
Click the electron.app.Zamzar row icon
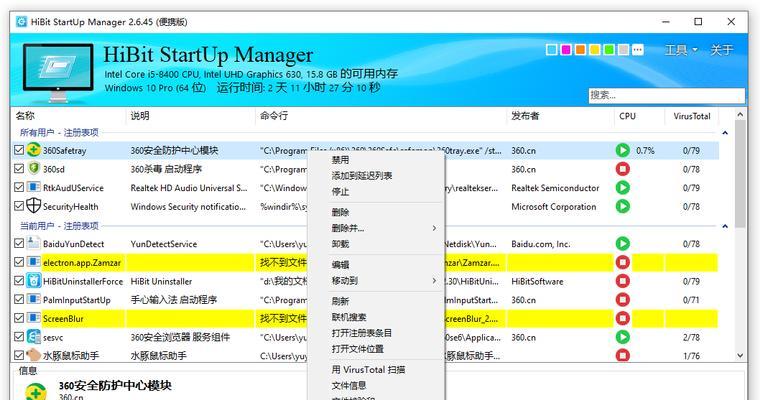tap(33, 262)
